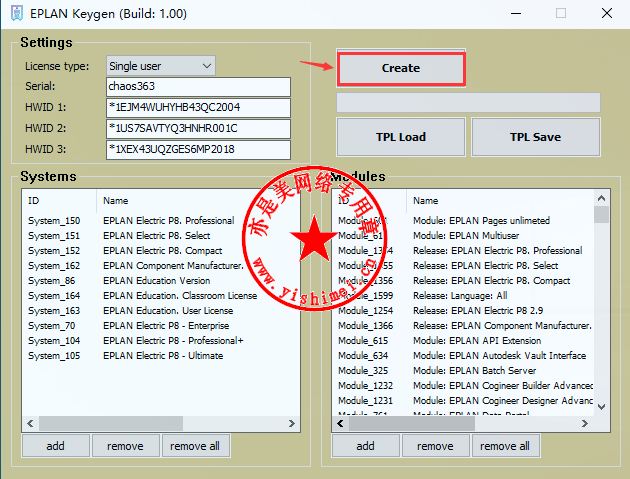Click the Modules list Name column header
Viewport: 630px width, 479px height.
(x=500, y=201)
